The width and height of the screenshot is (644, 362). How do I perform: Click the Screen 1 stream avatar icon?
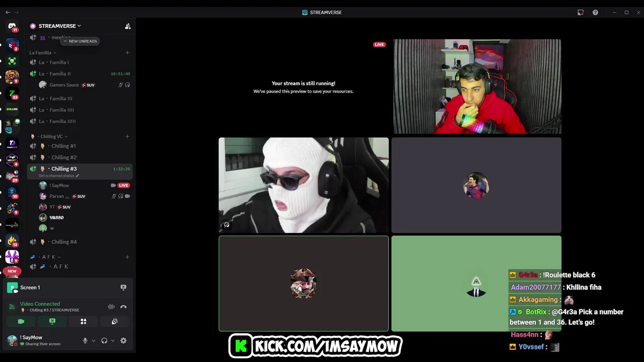point(12,288)
